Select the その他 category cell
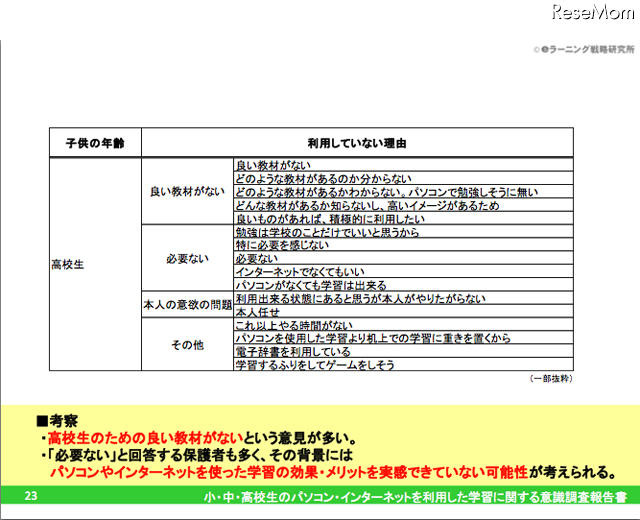The image size is (640, 520). (187, 344)
